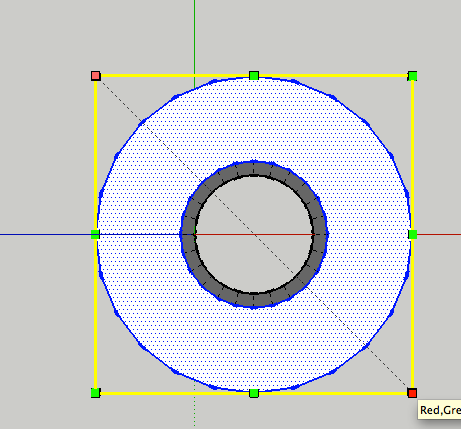Click the dotted green axis line
The height and width of the screenshot is (429, 461).
point(195,411)
